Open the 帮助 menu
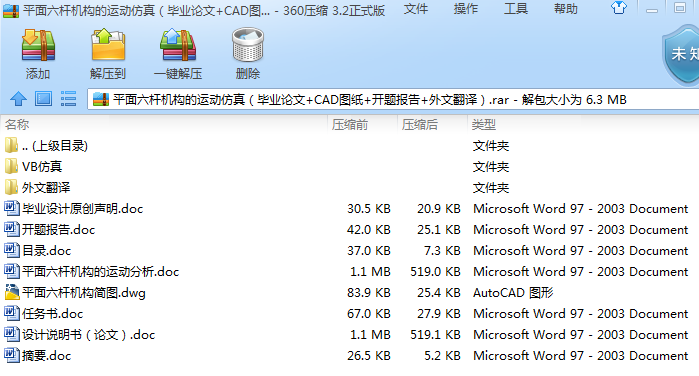This screenshot has height=376, width=699. point(565,8)
